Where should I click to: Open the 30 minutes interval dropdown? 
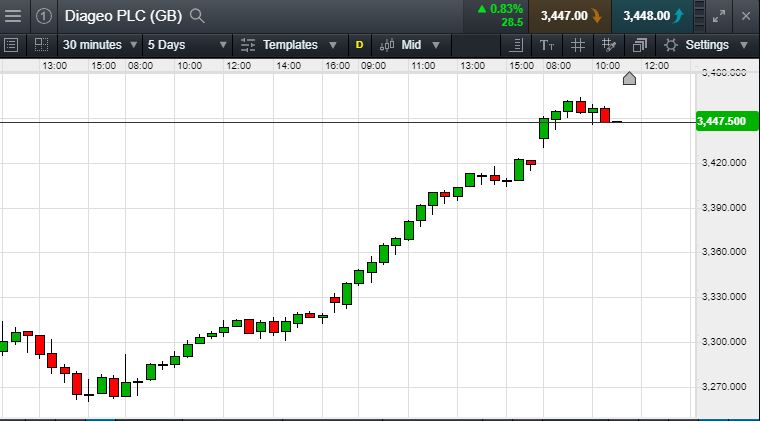pyautogui.click(x=100, y=45)
